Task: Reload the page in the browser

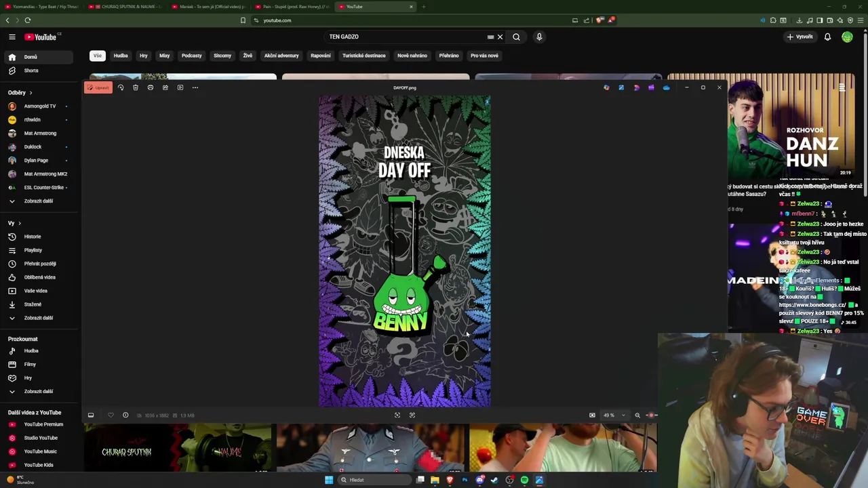Action: click(x=28, y=20)
